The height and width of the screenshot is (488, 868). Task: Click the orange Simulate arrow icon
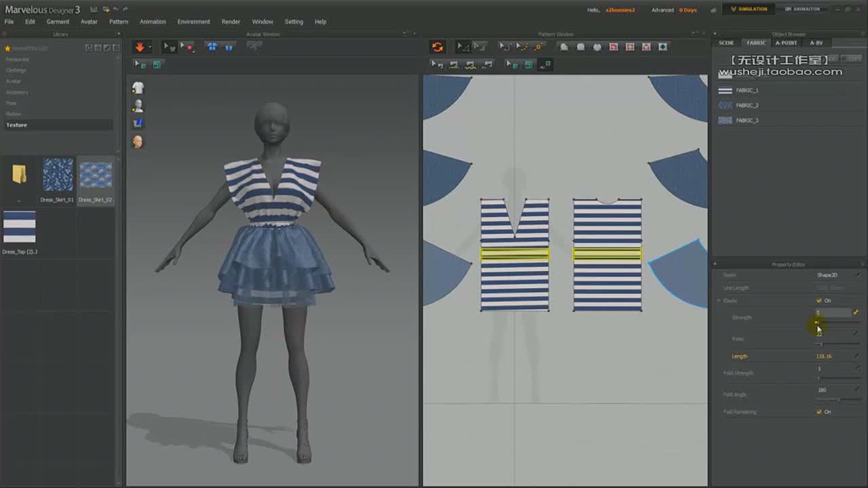pos(140,47)
